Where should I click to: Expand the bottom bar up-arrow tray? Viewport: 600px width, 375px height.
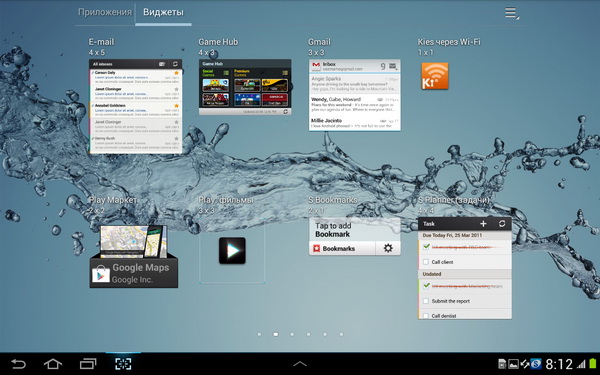[300, 364]
